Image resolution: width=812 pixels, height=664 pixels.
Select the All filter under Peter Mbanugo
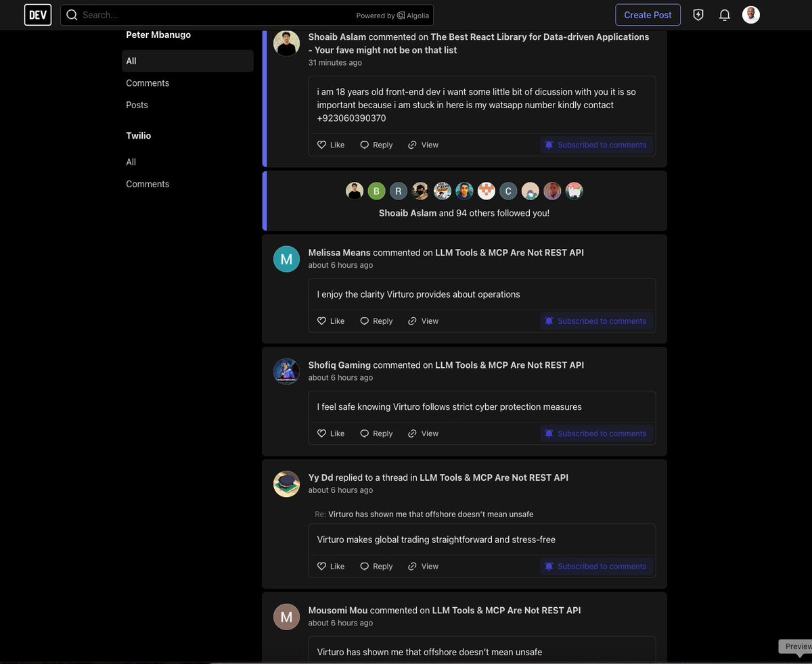[187, 61]
